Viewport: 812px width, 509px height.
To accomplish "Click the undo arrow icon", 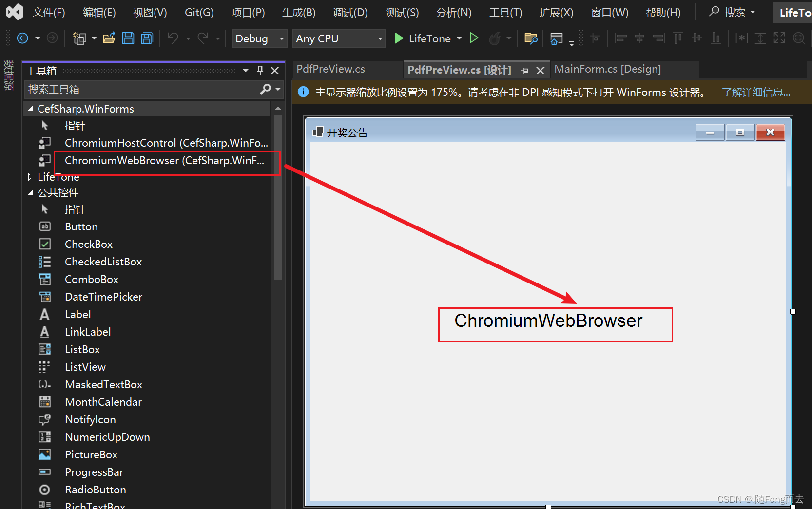I will [x=173, y=38].
